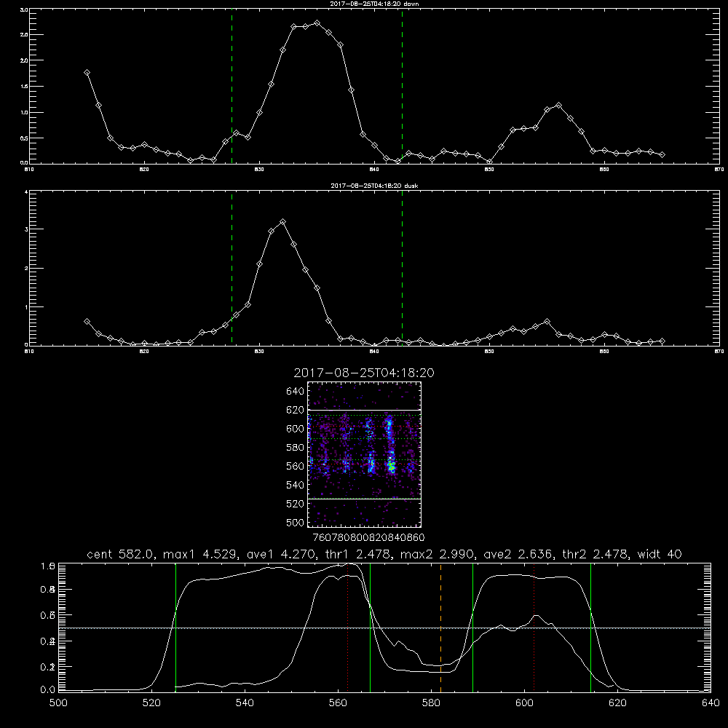Image resolution: width=728 pixels, height=728 pixels.
Task: Select the orange dashed center line at 582
Action: point(440,628)
